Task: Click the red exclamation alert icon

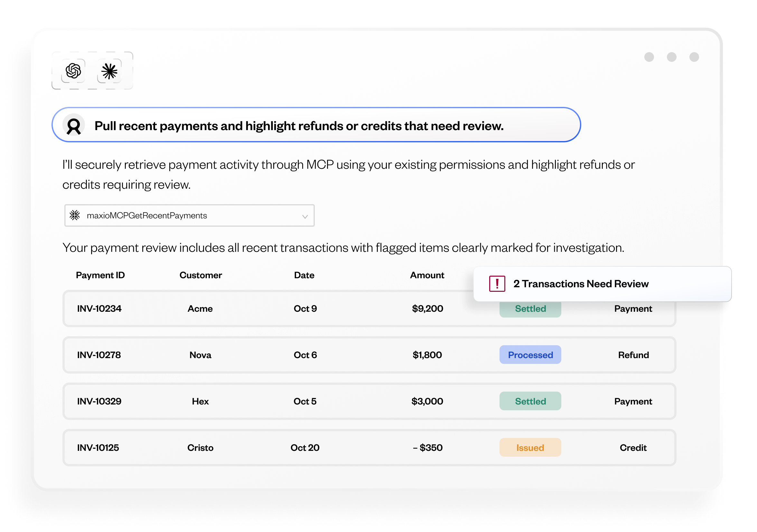Action: (x=497, y=284)
